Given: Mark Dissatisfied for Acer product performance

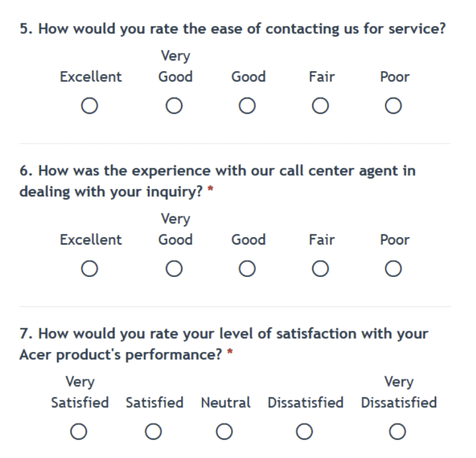Looking at the screenshot, I should (305, 431).
